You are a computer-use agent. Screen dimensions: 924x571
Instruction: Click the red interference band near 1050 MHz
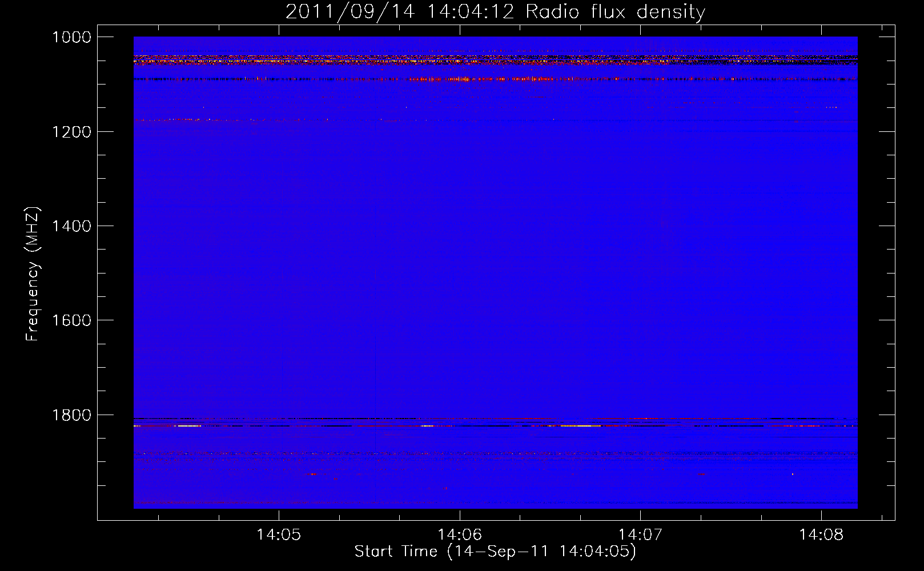tap(495, 59)
